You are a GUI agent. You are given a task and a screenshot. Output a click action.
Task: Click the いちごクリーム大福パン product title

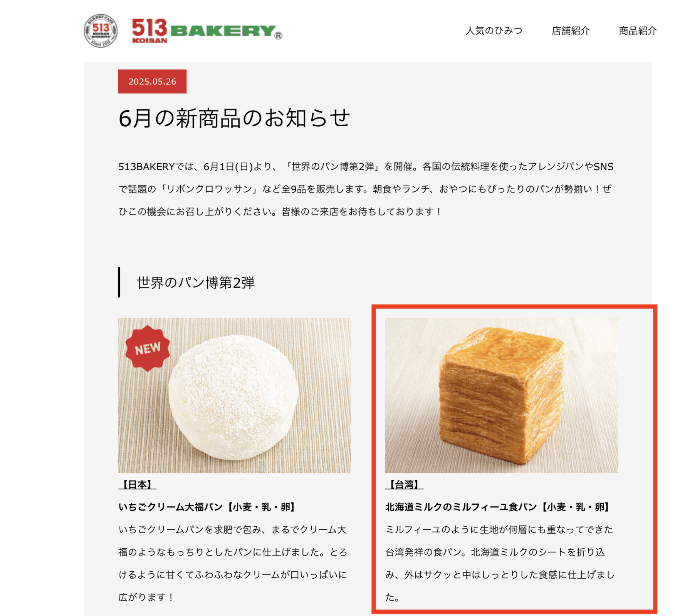coord(170,507)
